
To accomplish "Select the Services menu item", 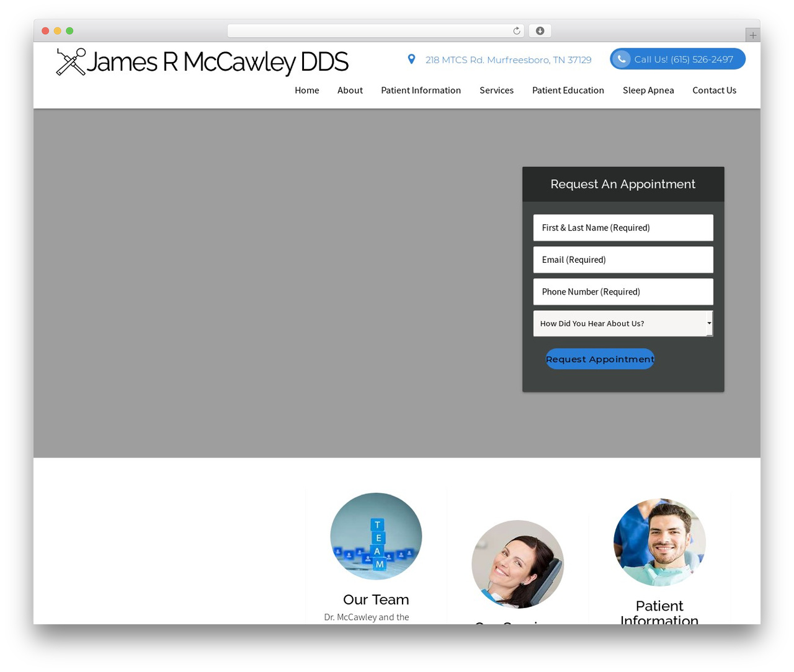I will 496,91.
